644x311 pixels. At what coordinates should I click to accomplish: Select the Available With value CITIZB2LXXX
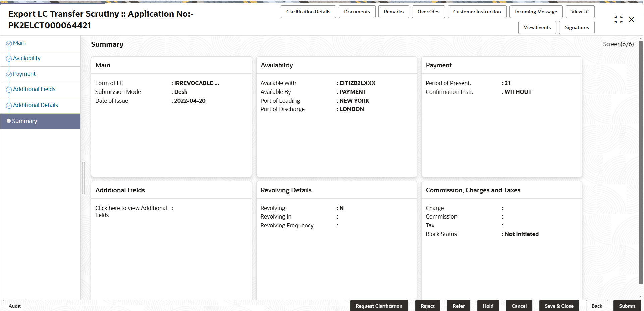pyautogui.click(x=358, y=83)
